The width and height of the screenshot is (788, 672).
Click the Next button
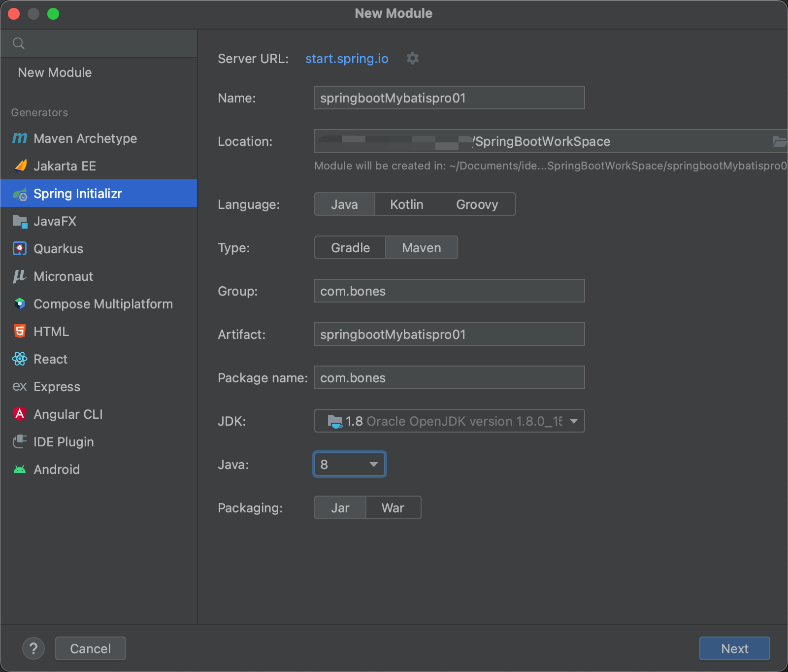pos(734,648)
